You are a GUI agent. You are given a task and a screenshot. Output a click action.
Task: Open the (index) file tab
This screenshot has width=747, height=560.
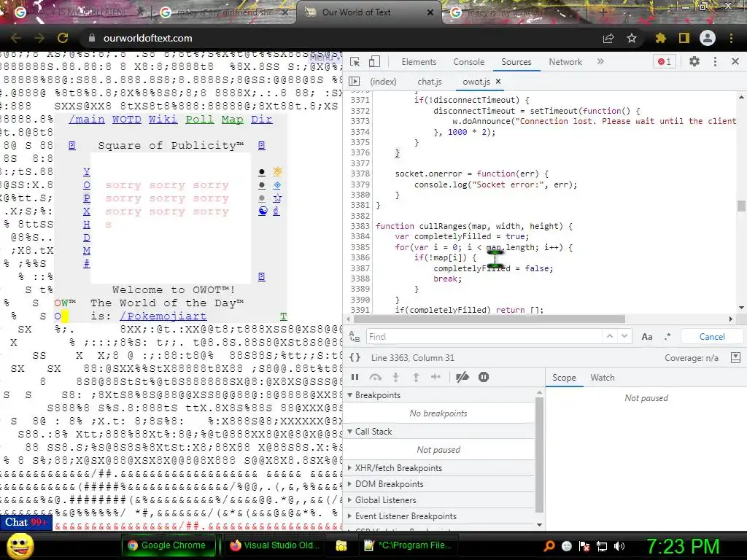tap(383, 82)
